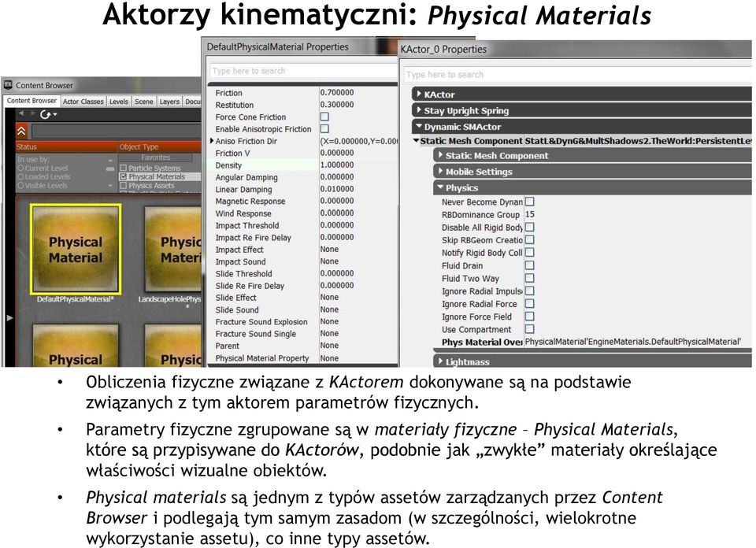
Task: Click the Restitution value 0.300000
Action: point(338,105)
